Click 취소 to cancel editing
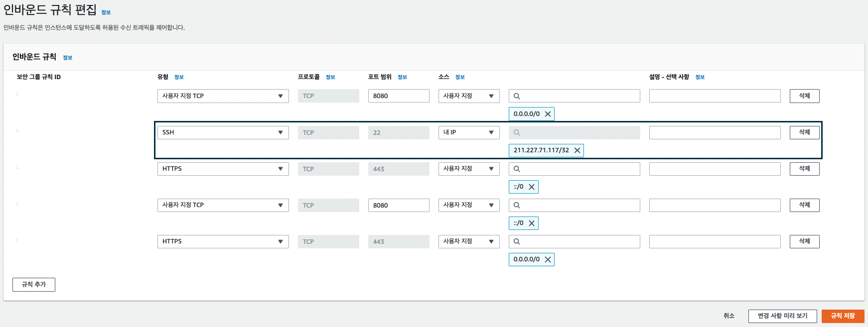This screenshot has width=868, height=327. point(729,316)
